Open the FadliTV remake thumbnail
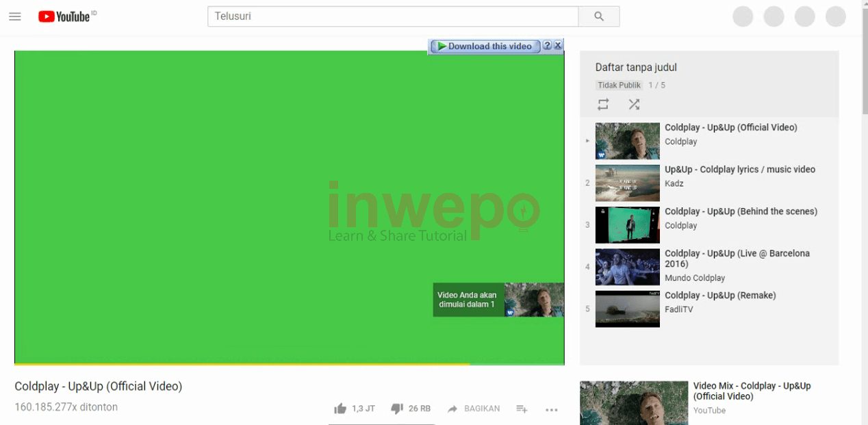Screen dimensions: 868x425 (x=628, y=309)
